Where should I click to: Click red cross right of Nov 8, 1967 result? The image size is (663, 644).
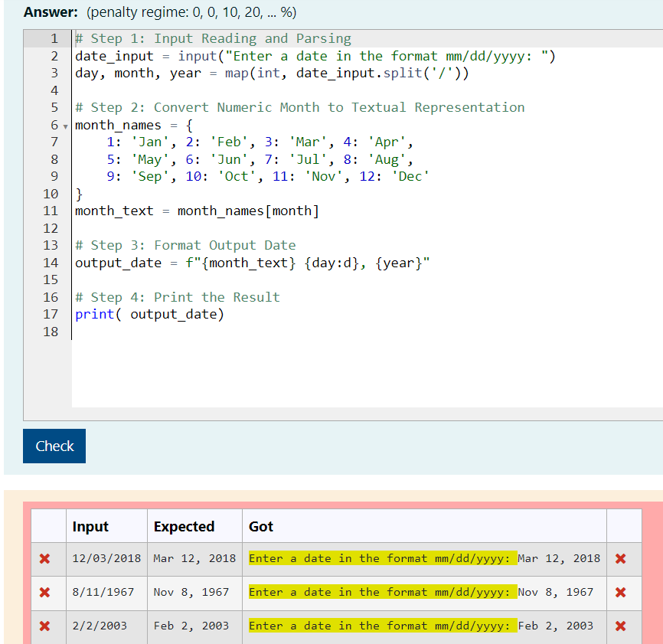pyautogui.click(x=620, y=593)
